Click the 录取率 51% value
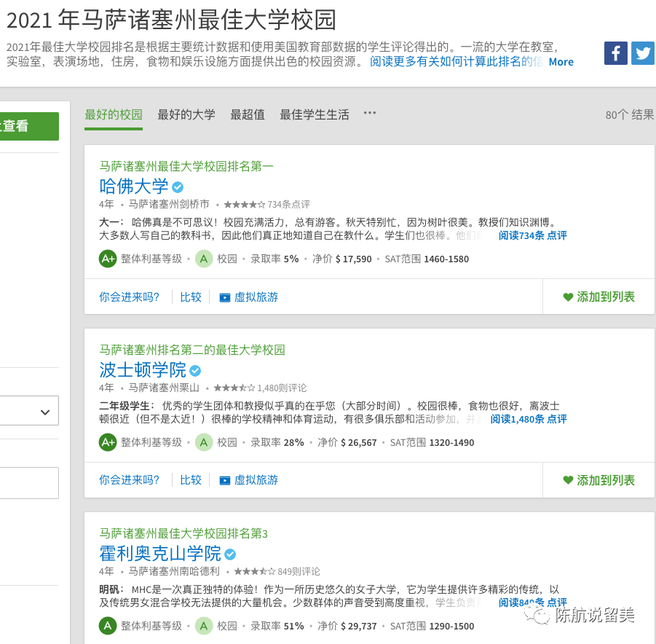 tap(277, 626)
